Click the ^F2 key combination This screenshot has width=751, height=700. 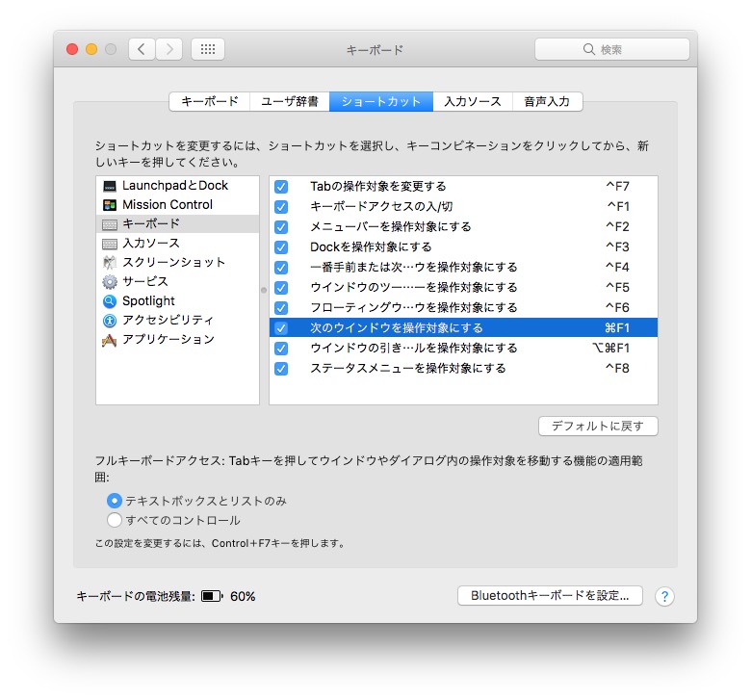[x=617, y=226]
